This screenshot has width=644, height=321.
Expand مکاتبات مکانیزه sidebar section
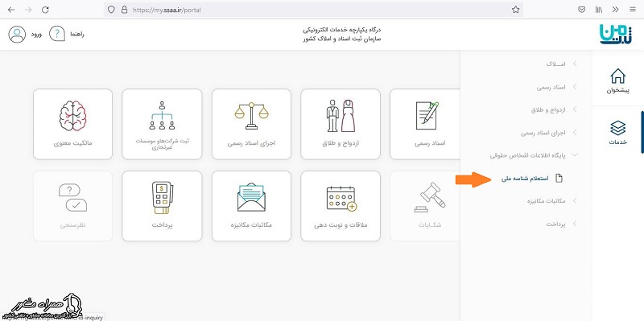552,201
